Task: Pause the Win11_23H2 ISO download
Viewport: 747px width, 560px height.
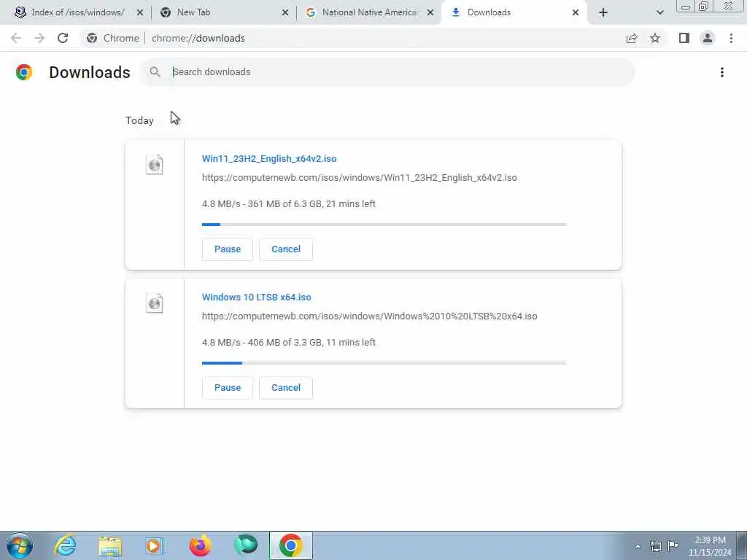Action: (228, 249)
